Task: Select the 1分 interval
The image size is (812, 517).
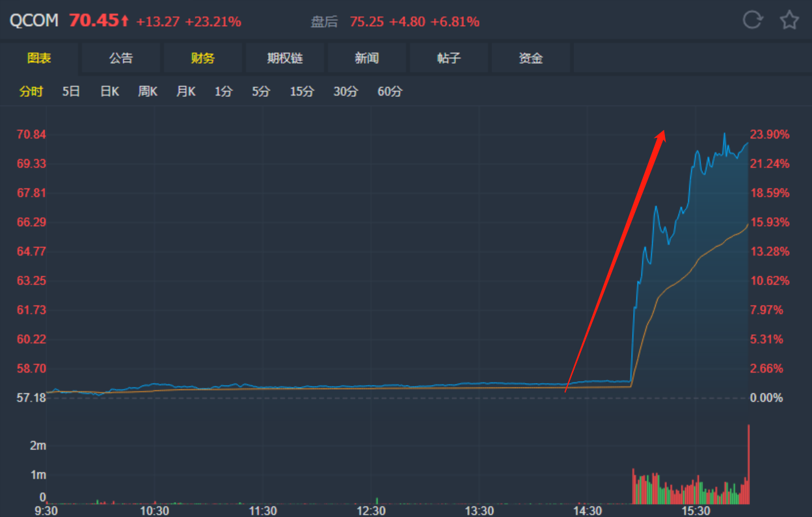Action: coord(223,92)
